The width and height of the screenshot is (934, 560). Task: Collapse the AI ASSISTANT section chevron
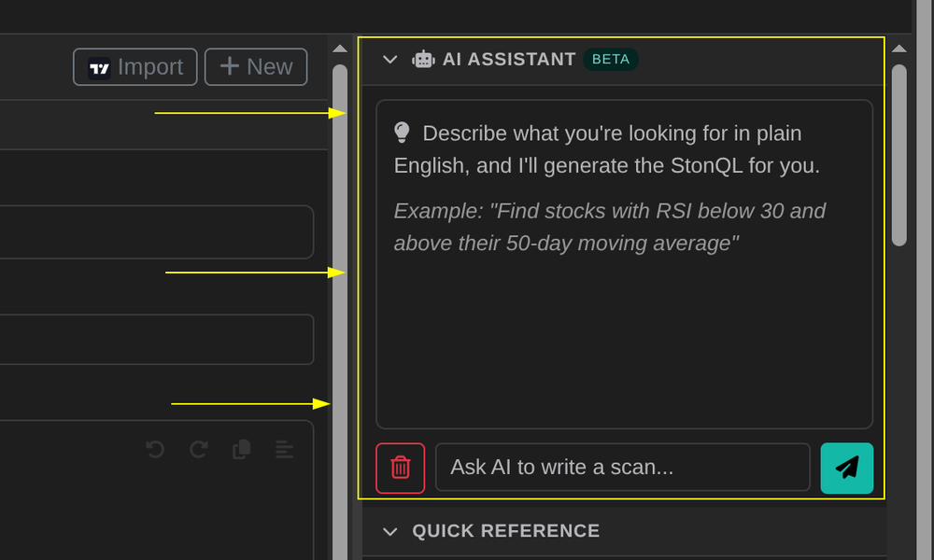point(389,59)
